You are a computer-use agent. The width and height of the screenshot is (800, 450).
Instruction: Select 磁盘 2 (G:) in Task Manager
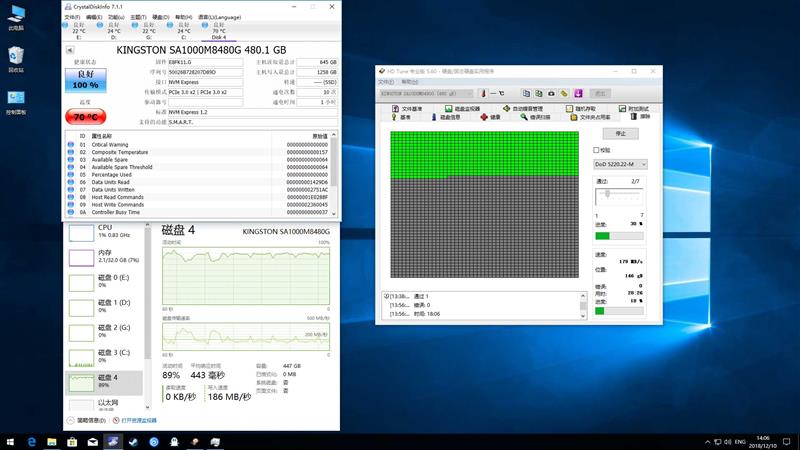(x=105, y=332)
